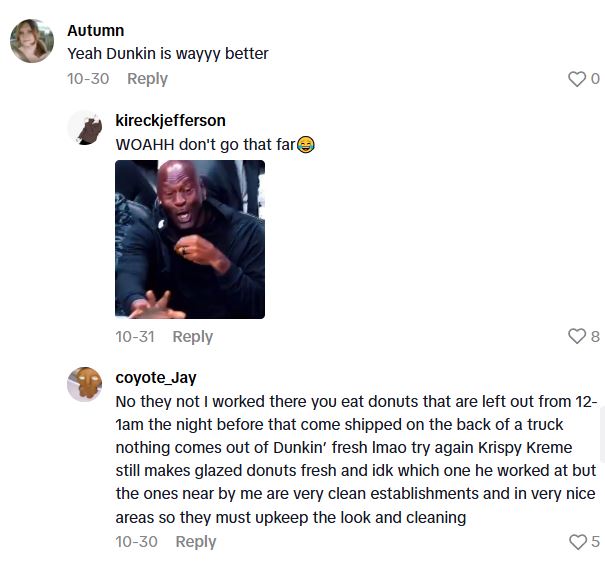605x569 pixels.
Task: Open the username coyote_Jay
Action: (x=156, y=377)
